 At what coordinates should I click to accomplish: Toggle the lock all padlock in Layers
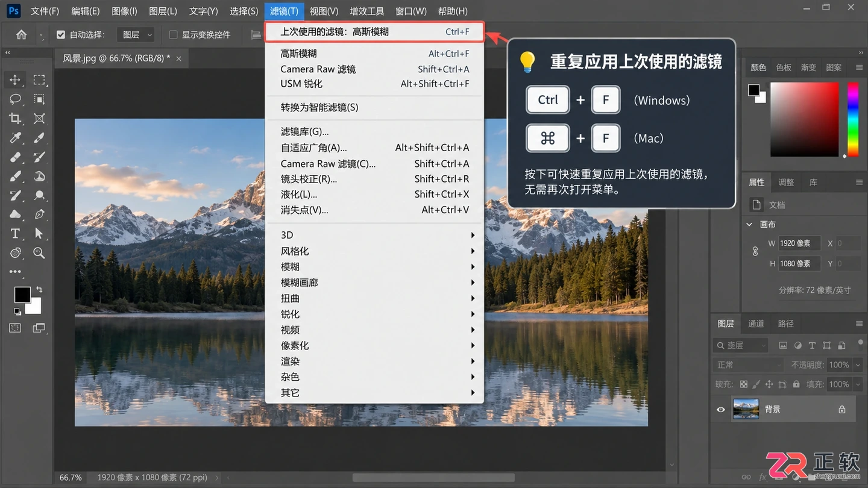point(796,384)
